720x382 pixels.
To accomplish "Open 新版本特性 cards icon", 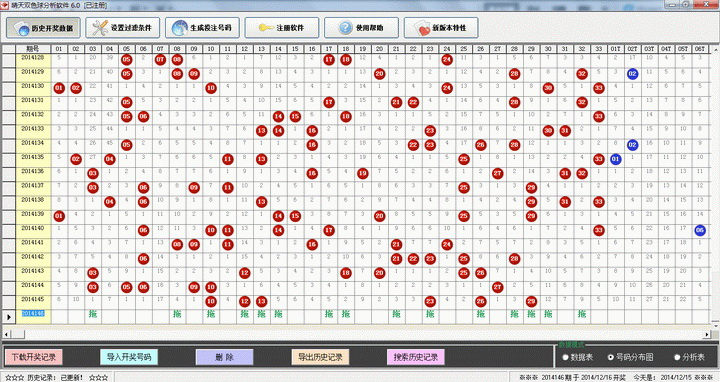I will (422, 28).
